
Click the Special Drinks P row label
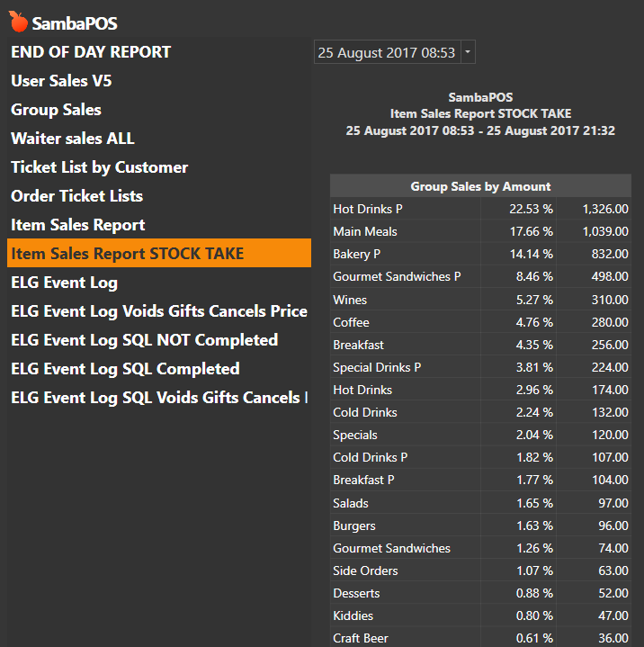[377, 368]
